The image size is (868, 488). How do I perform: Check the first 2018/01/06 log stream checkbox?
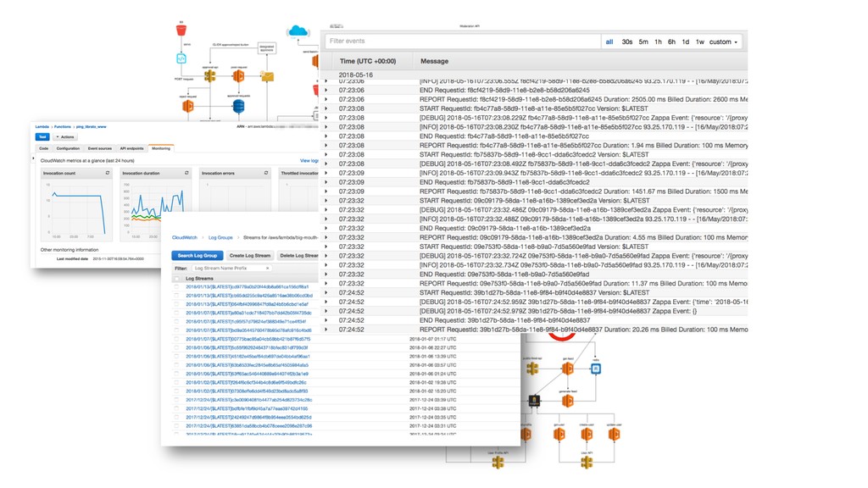(176, 347)
